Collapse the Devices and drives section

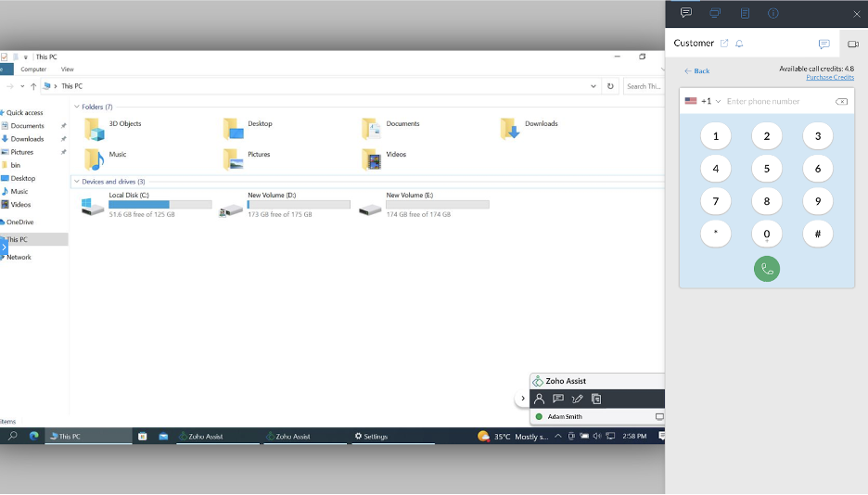[x=77, y=182]
